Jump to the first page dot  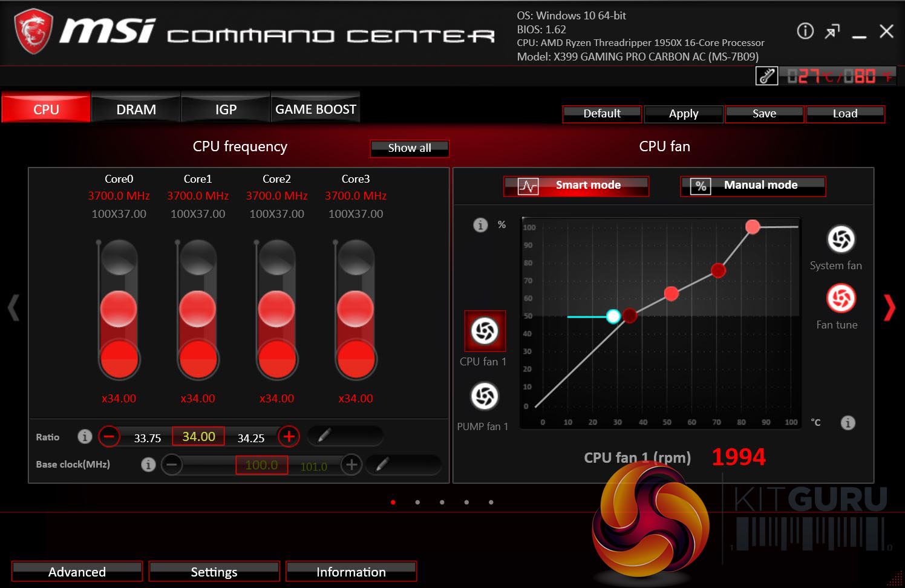pyautogui.click(x=393, y=502)
